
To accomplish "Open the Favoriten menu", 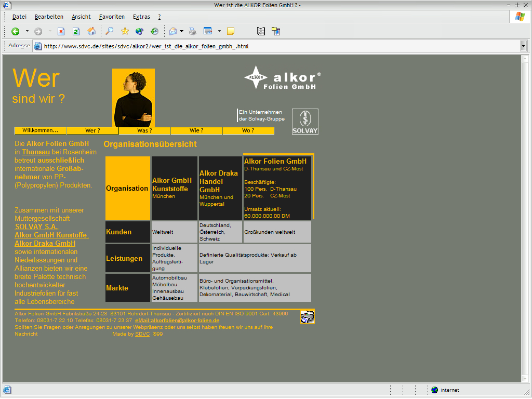I will (x=112, y=17).
